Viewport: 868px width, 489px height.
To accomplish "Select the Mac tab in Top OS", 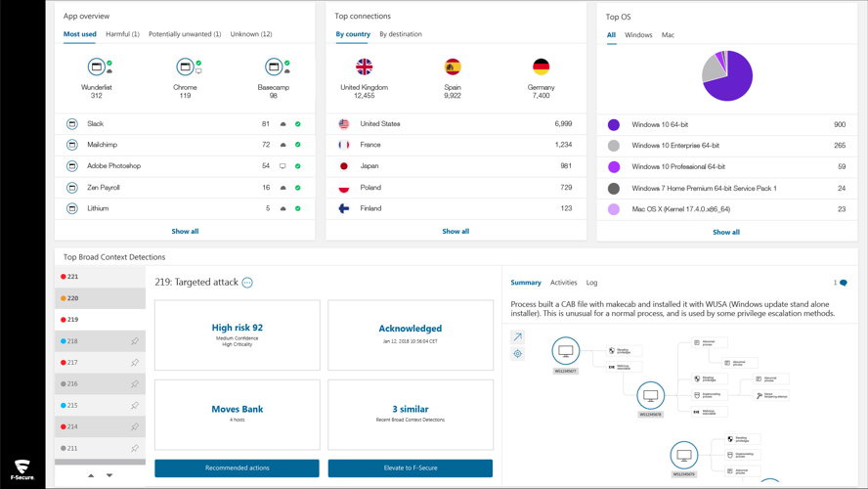I will pyautogui.click(x=668, y=35).
